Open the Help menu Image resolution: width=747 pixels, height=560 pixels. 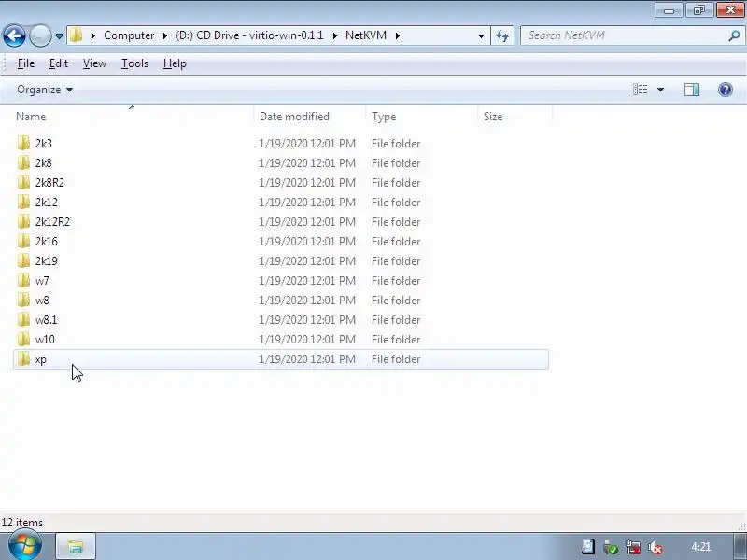click(x=175, y=63)
